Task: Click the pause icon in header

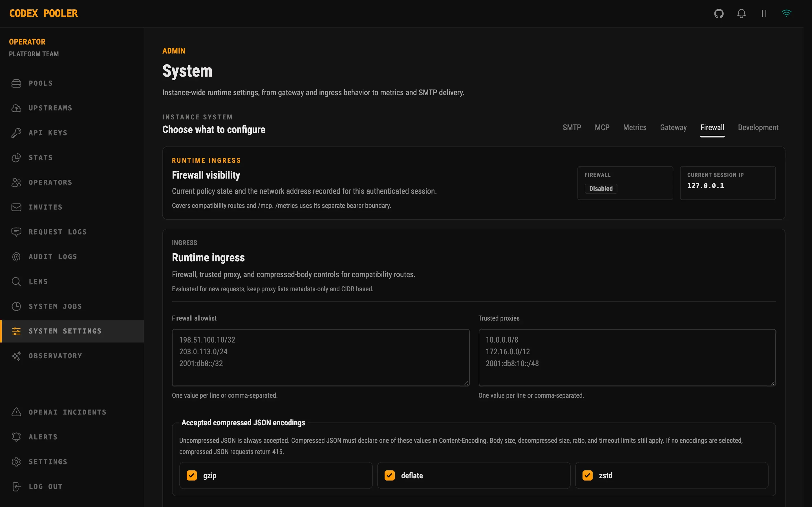Action: pyautogui.click(x=764, y=14)
